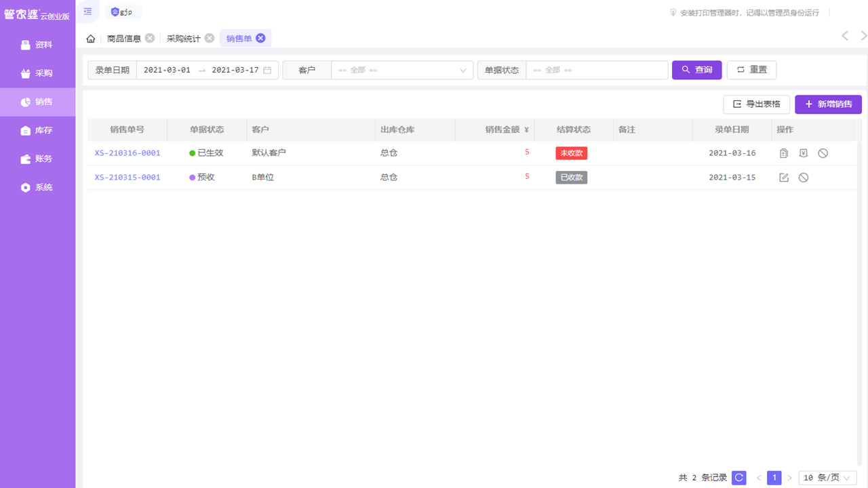Screen dimensions: 868x488
Task: Expand the 10 条/页 page size selector
Action: [x=827, y=478]
